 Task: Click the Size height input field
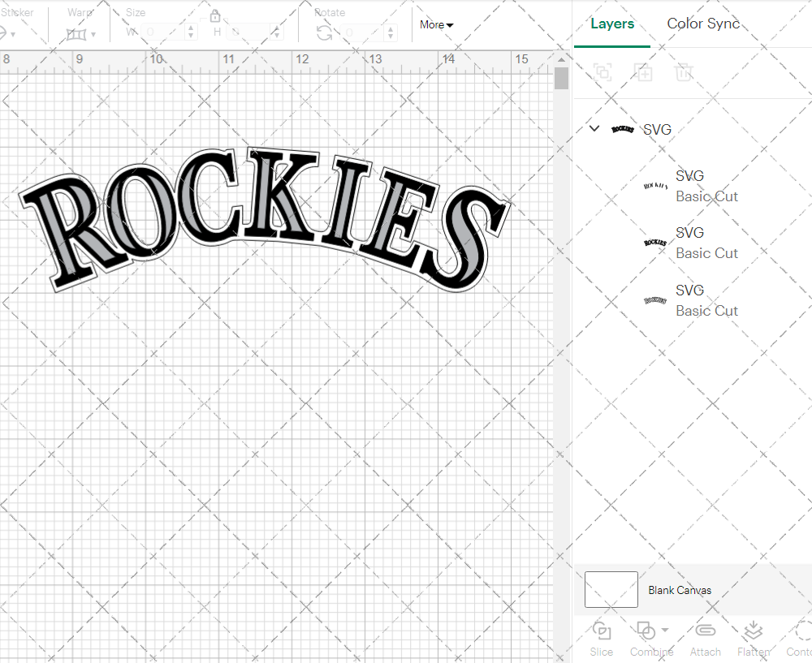(249, 32)
